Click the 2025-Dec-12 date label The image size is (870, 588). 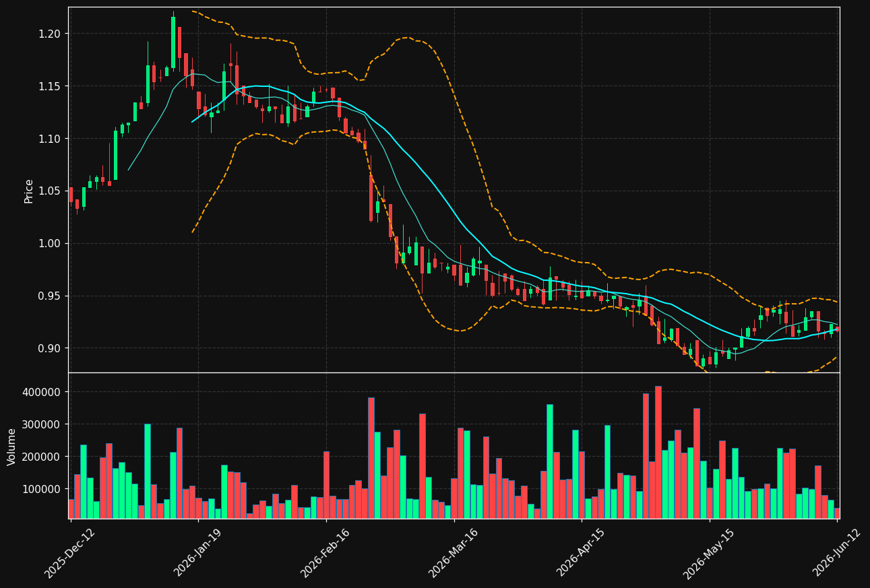click(x=70, y=553)
